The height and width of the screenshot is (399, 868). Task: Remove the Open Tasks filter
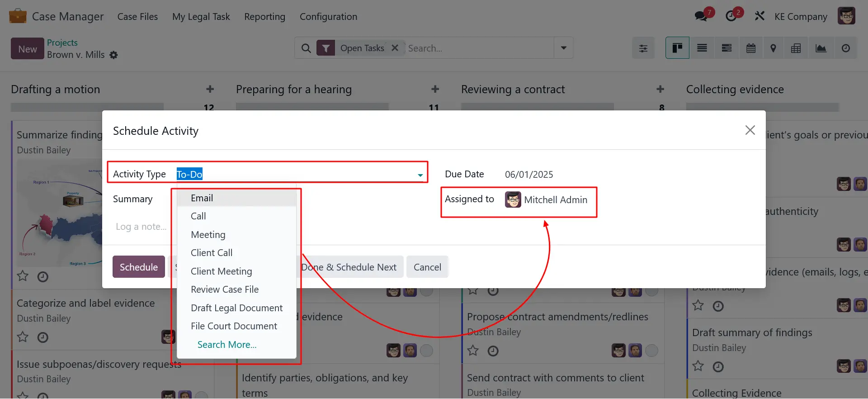(395, 48)
